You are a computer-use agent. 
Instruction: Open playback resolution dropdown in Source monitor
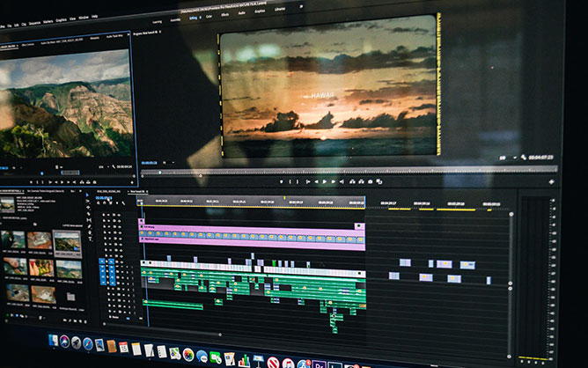point(104,167)
